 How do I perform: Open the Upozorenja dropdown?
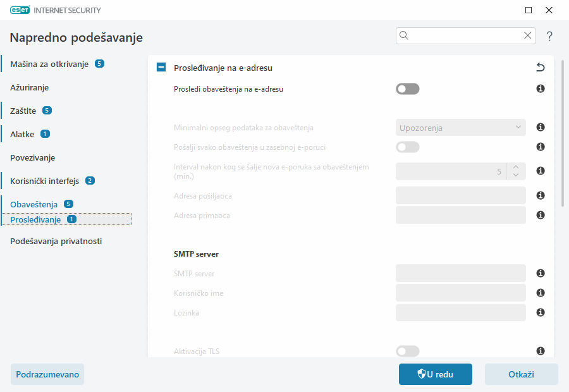(460, 128)
